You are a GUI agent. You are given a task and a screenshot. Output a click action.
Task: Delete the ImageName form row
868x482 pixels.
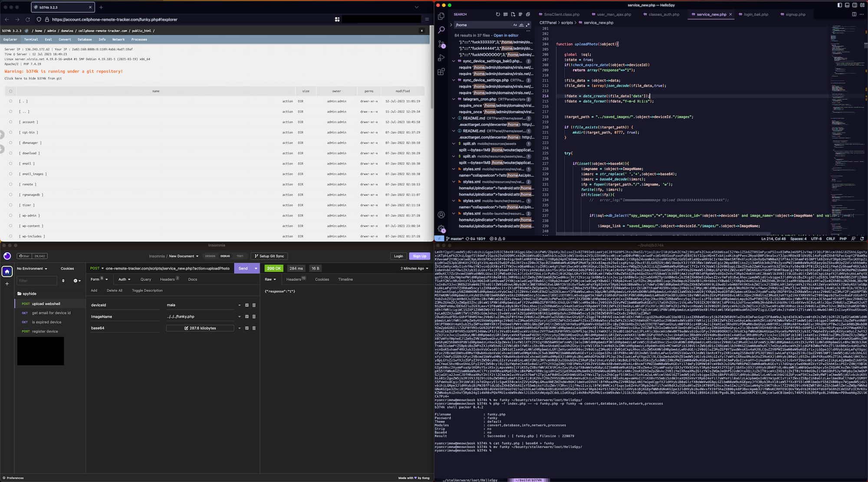pos(254,317)
